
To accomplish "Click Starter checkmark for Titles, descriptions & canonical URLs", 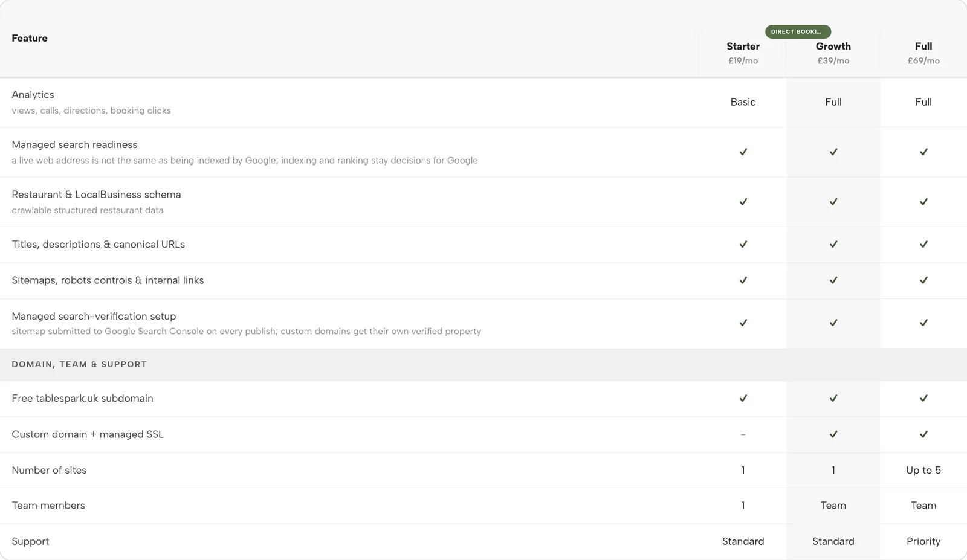I will [x=743, y=245].
